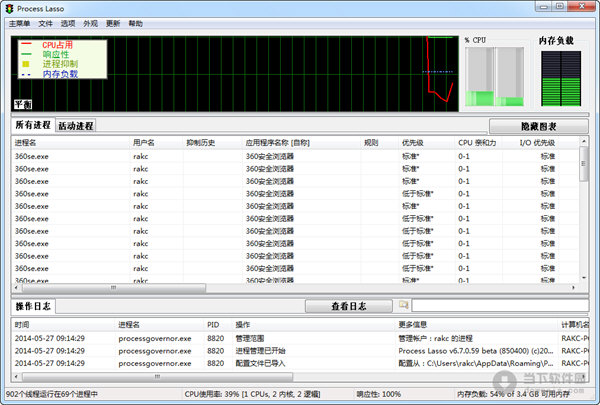Click the log search icon beside 查看日志
Viewport: 600px width, 405px height.
[x=403, y=305]
